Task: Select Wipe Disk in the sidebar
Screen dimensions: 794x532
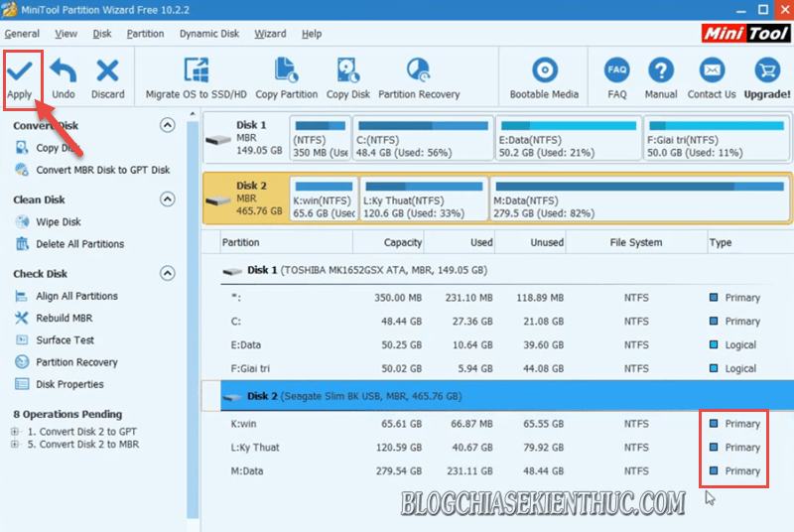Action: click(x=59, y=221)
